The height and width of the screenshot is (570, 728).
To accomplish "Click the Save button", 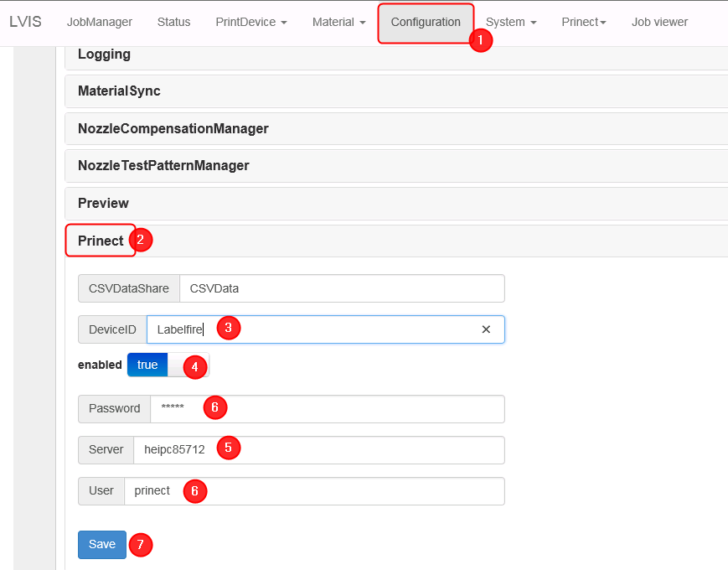I will coord(102,544).
